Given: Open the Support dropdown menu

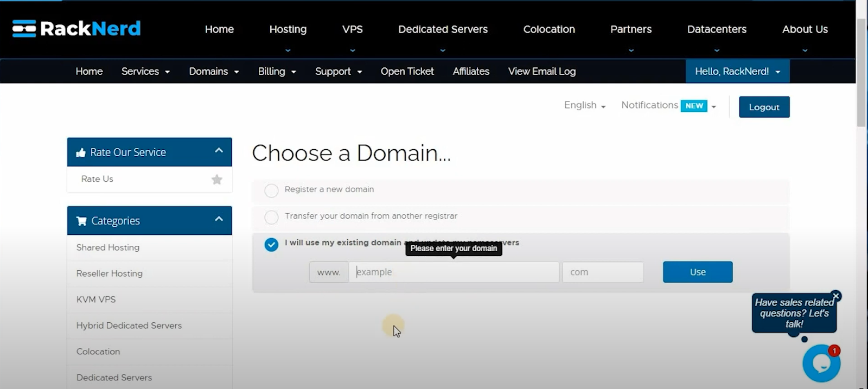Looking at the screenshot, I should [x=339, y=71].
